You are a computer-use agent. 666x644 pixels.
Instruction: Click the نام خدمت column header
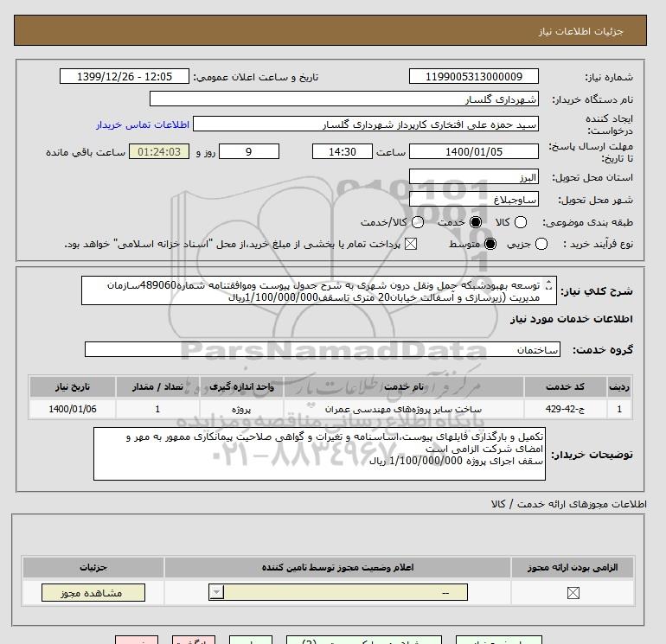click(x=404, y=386)
